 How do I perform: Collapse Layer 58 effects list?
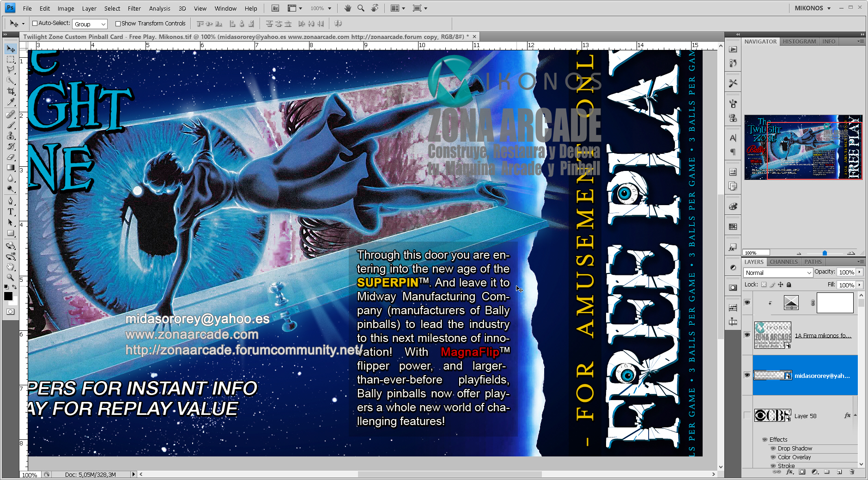coord(855,415)
